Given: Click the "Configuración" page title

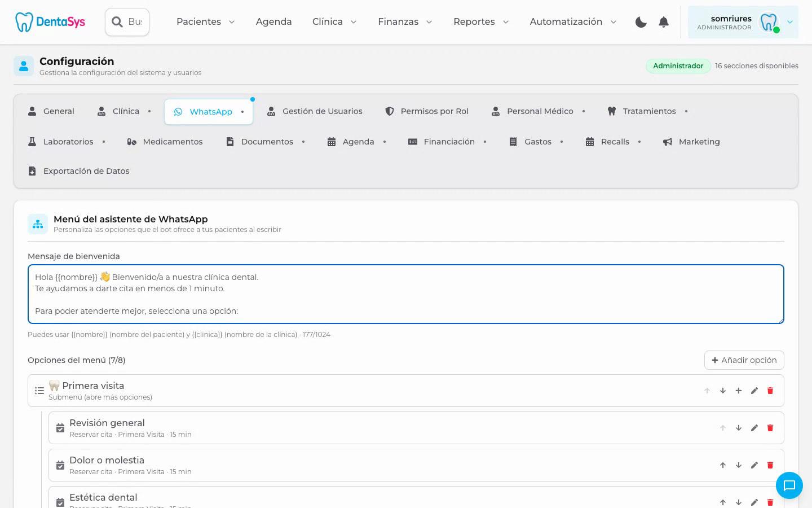Looking at the screenshot, I should tap(77, 61).
